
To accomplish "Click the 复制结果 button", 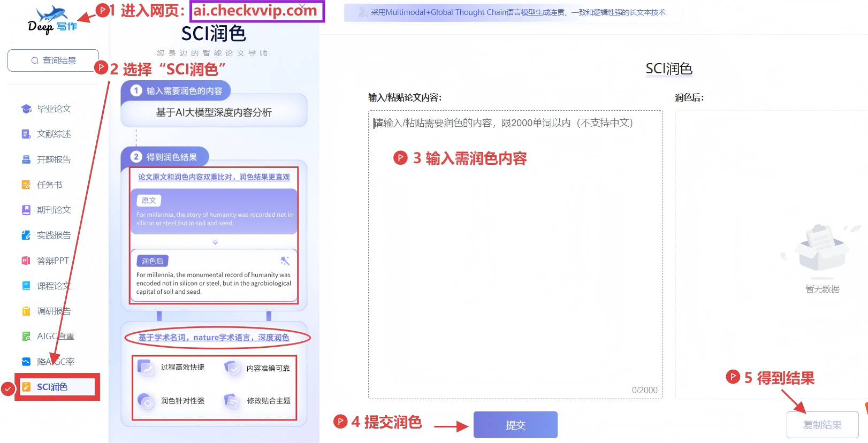I will click(823, 425).
